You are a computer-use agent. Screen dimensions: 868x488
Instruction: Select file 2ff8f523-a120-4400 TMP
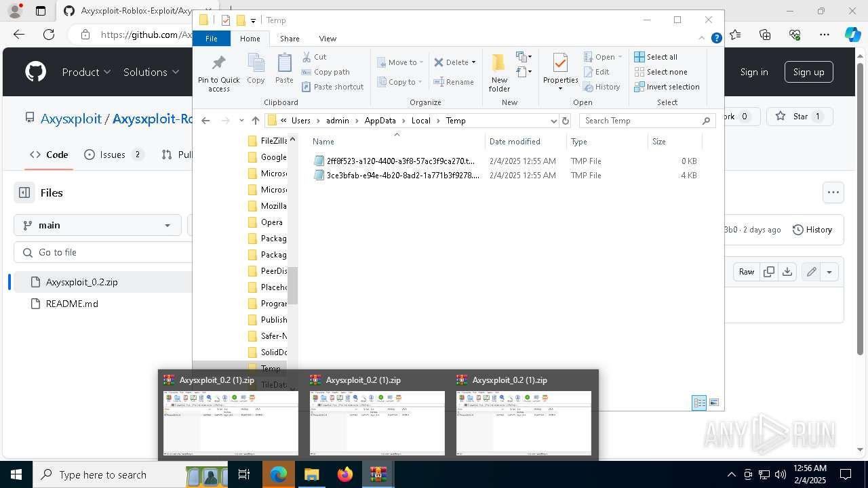505,161
